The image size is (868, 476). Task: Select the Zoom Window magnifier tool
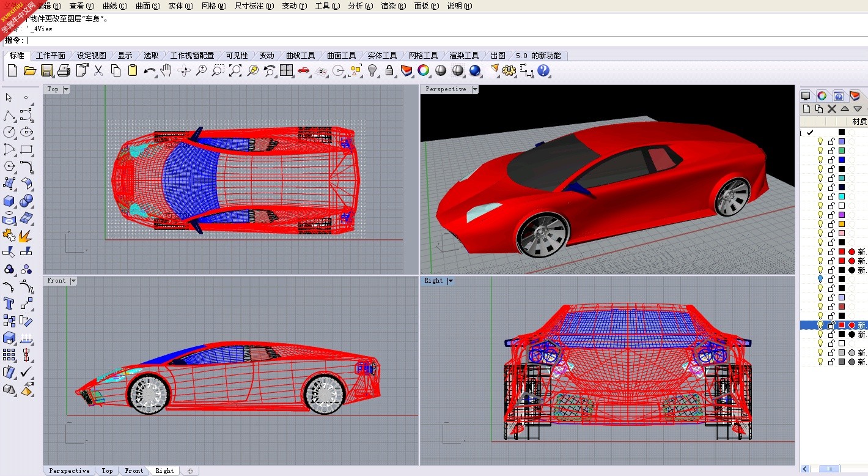(218, 71)
